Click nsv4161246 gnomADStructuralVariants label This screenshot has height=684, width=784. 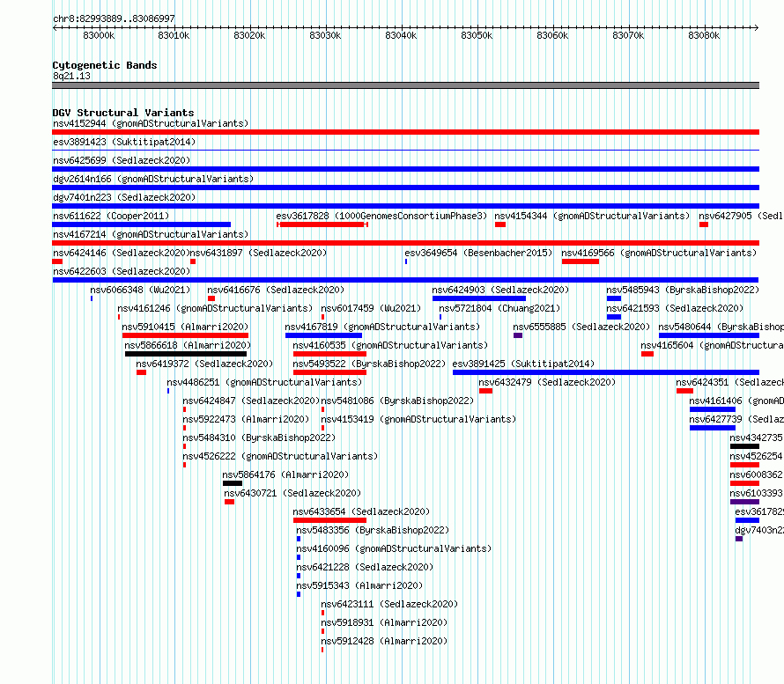pyautogui.click(x=215, y=308)
